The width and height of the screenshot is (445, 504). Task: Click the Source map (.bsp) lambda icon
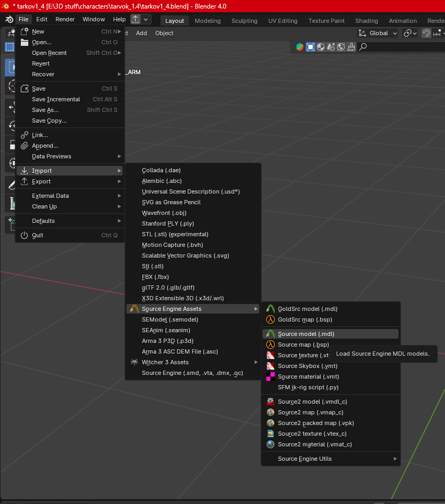pos(271,345)
